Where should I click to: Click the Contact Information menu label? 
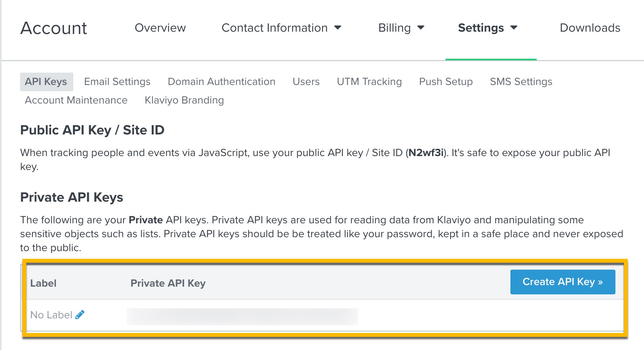[x=275, y=28]
